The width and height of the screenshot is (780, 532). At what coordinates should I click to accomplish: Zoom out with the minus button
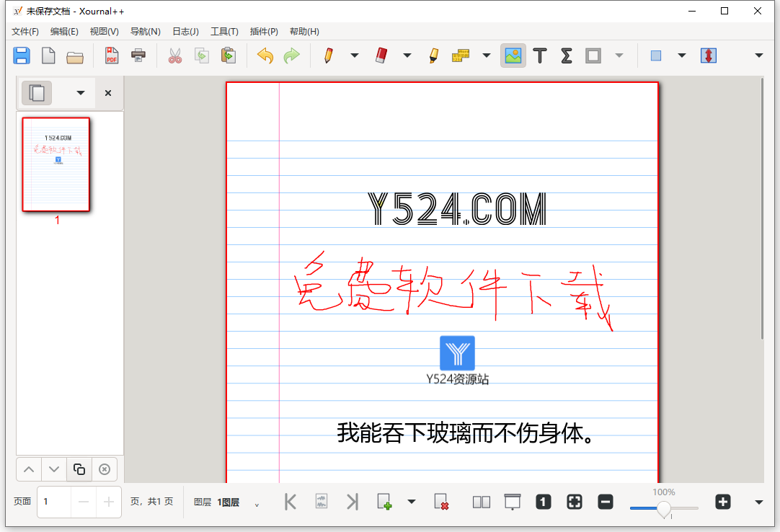pos(606,502)
